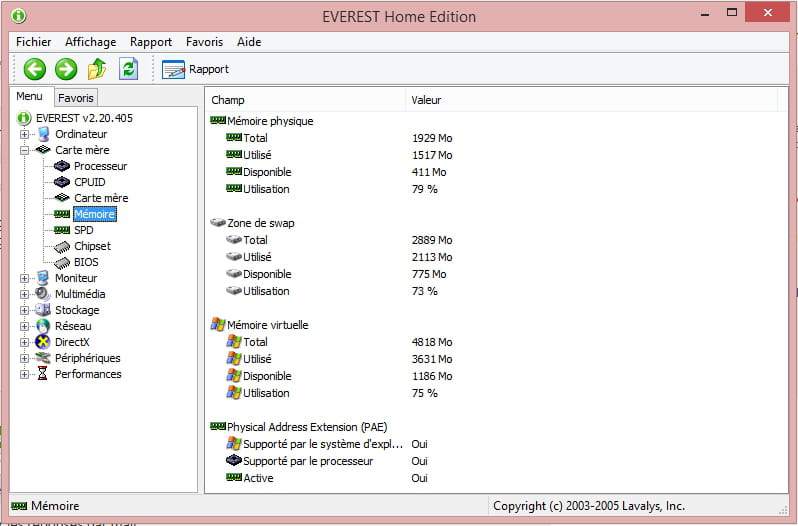Open the Aide menu

[x=249, y=42]
